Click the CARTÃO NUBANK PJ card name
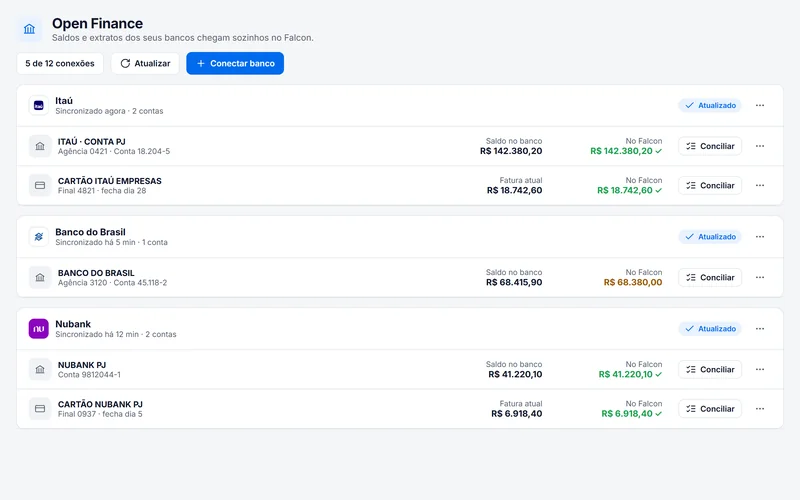The width and height of the screenshot is (800, 500). pyautogui.click(x=100, y=404)
